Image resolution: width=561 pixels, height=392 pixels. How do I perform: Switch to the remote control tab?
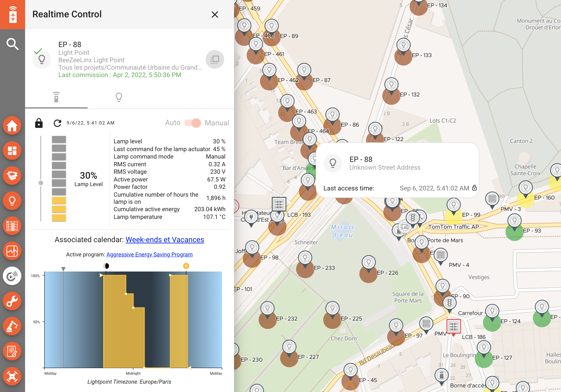(x=56, y=97)
